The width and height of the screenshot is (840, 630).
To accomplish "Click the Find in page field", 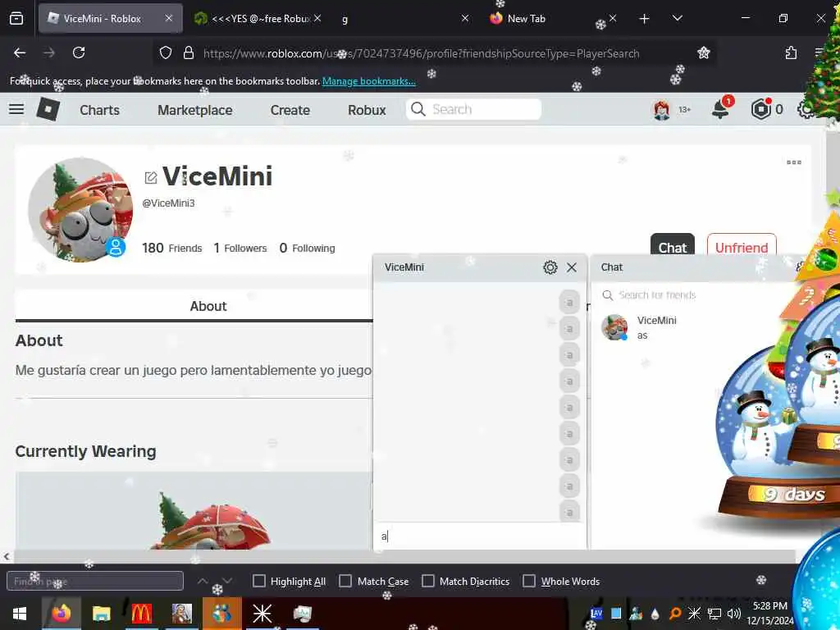I will (95, 582).
